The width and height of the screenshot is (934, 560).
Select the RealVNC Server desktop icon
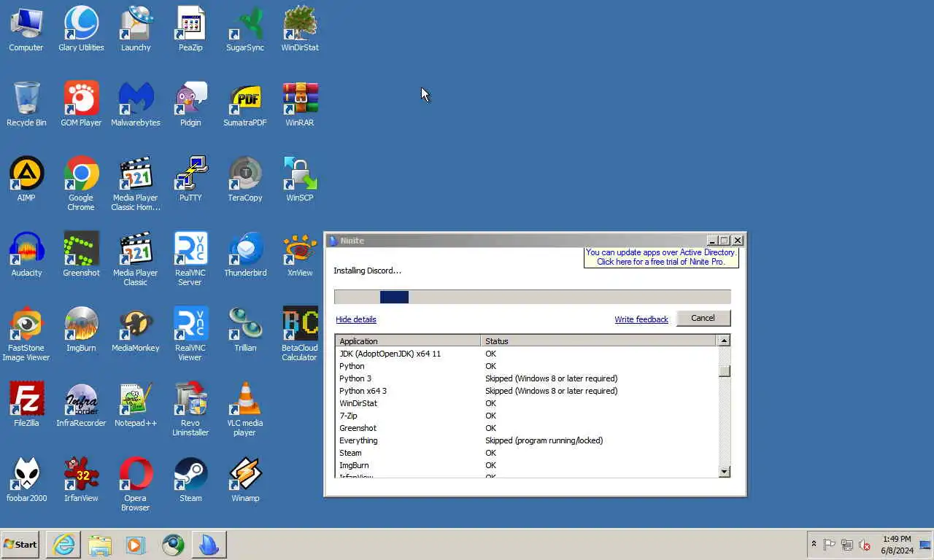pyautogui.click(x=190, y=259)
